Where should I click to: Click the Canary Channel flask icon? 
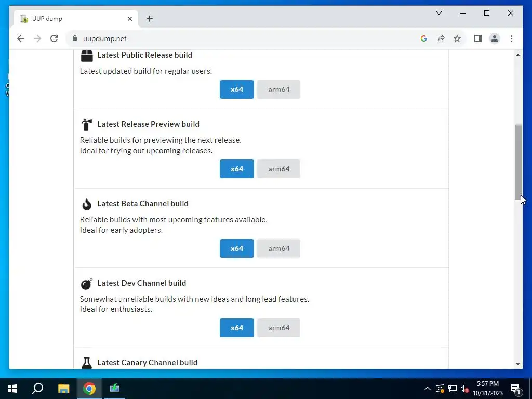pyautogui.click(x=87, y=363)
